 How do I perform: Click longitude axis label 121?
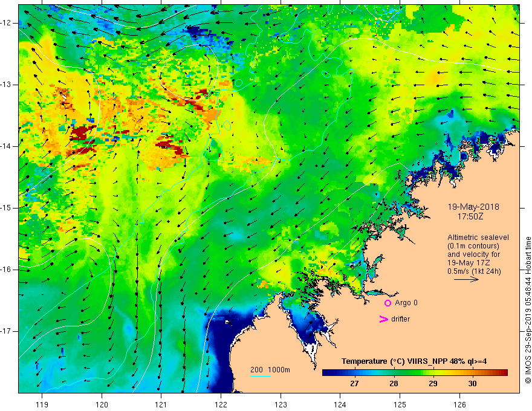point(161,404)
